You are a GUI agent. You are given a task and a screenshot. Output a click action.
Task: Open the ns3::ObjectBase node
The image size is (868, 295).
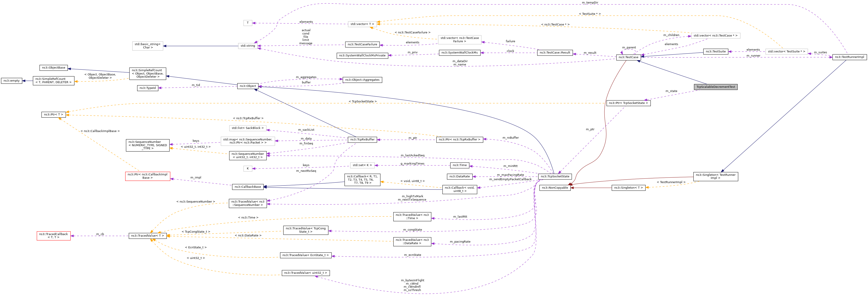tap(54, 68)
